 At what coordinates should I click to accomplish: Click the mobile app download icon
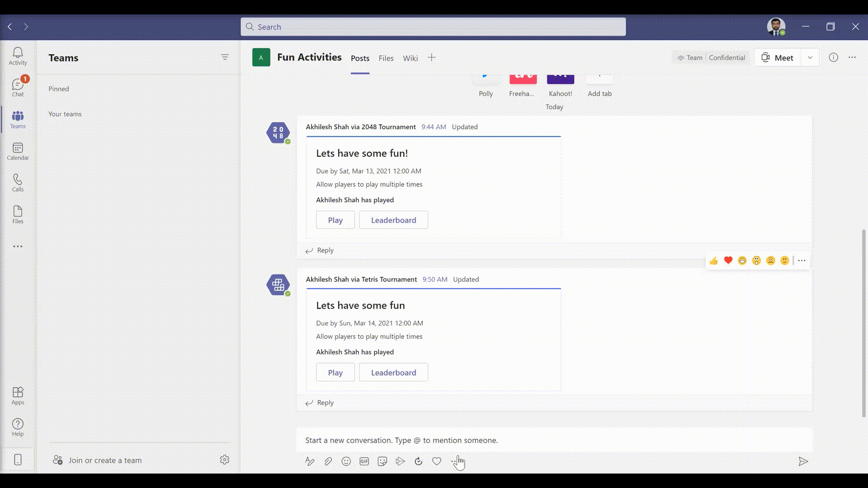18,460
